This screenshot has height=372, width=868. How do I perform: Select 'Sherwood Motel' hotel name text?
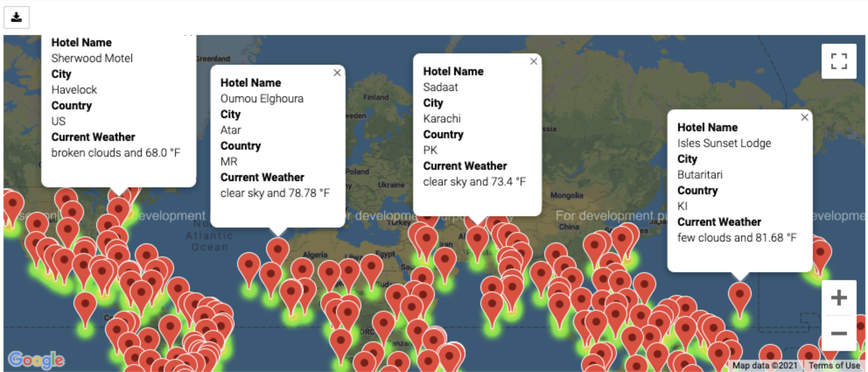point(92,58)
